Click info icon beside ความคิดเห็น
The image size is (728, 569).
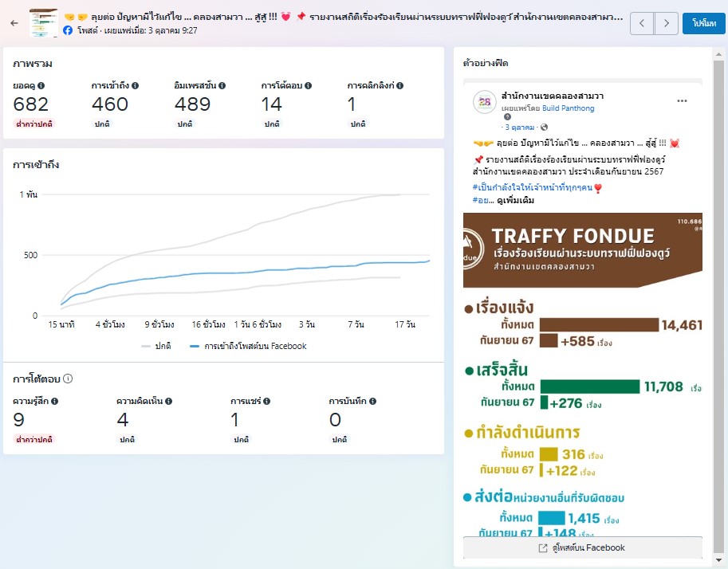click(169, 402)
